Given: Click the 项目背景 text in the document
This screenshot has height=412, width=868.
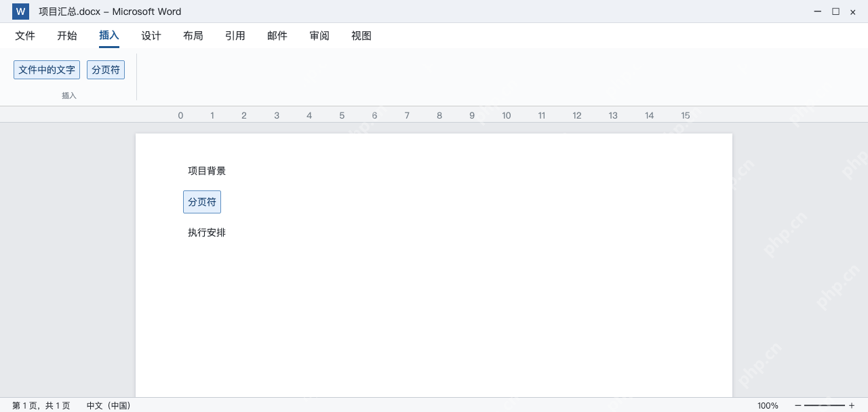Looking at the screenshot, I should (207, 171).
